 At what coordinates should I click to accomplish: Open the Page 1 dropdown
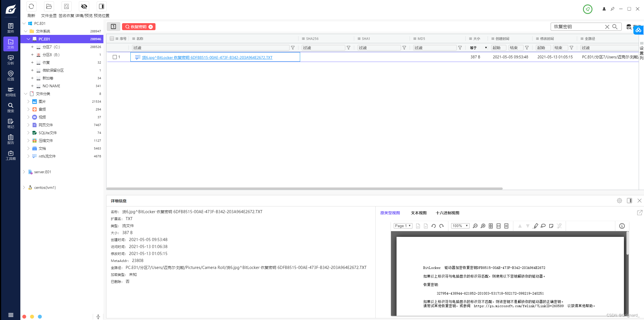pos(403,226)
